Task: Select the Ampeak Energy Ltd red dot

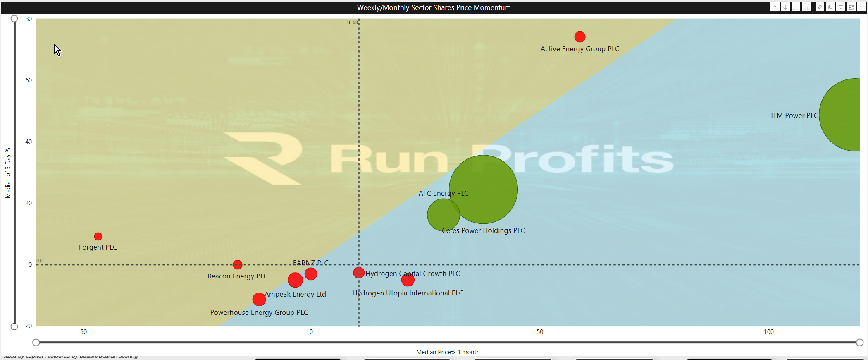Action: [x=295, y=280]
